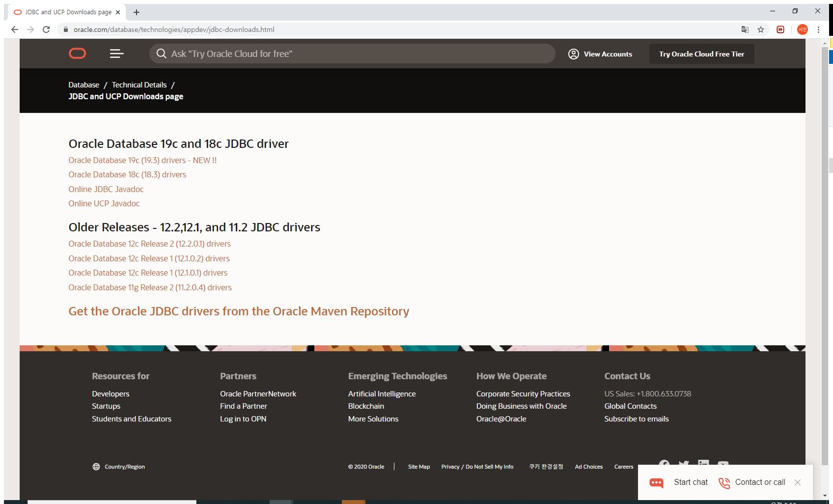833x504 pixels.
Task: Click the browser forward arrow
Action: [x=30, y=29]
